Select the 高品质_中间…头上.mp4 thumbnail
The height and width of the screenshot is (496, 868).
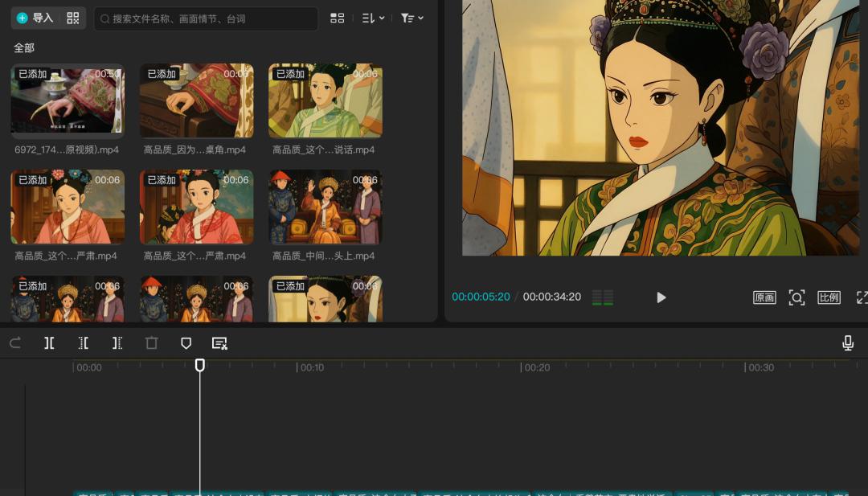coord(325,207)
